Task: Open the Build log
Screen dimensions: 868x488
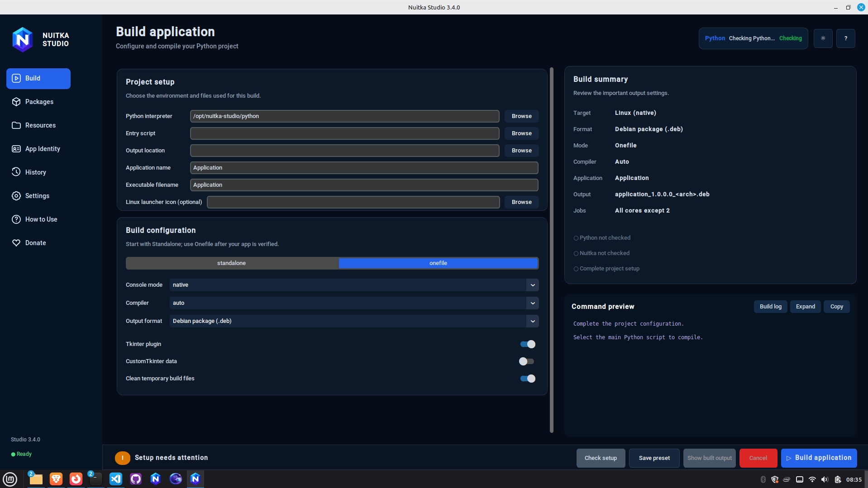Action: [x=770, y=307]
